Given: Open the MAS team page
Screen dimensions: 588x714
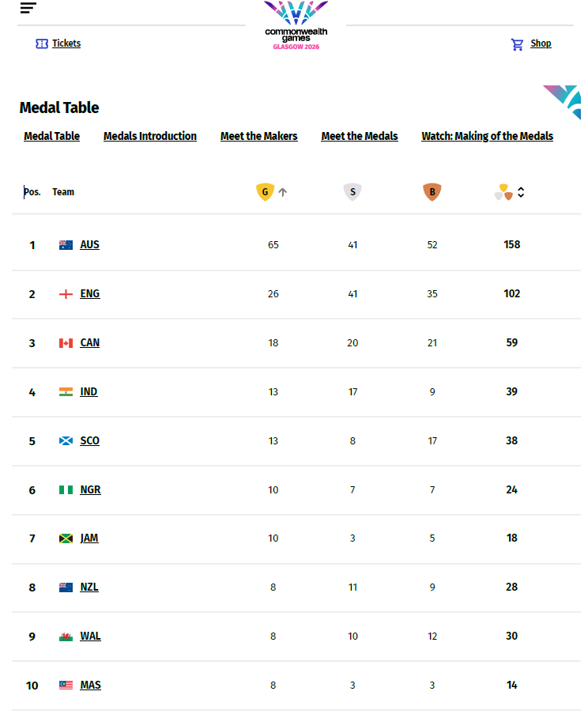Looking at the screenshot, I should 91,686.
